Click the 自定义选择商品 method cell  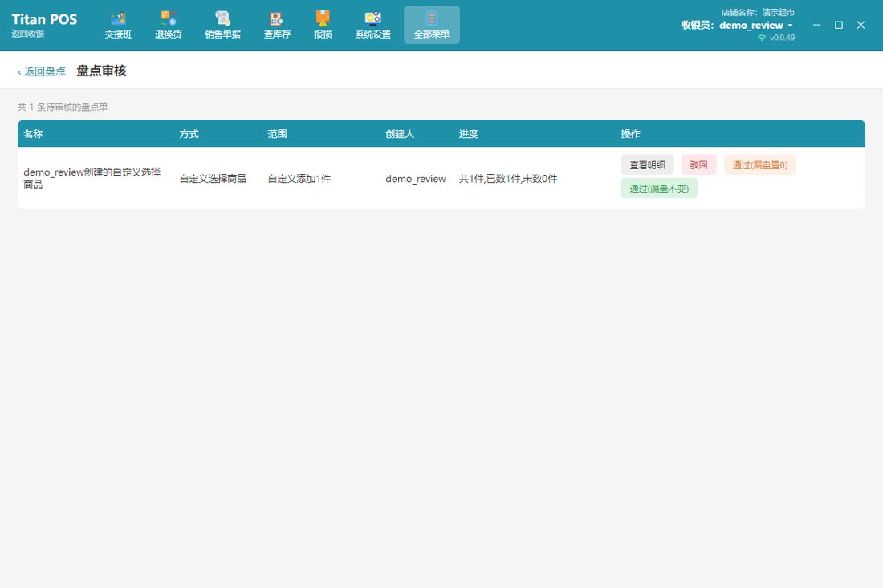pos(213,179)
